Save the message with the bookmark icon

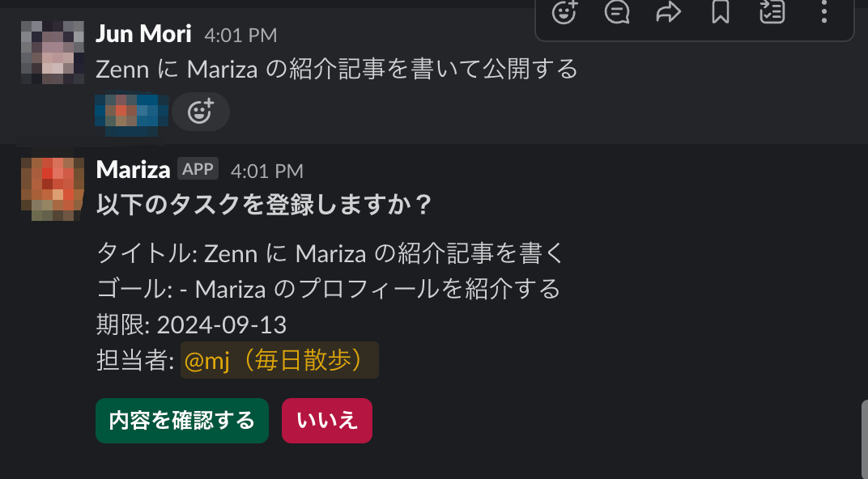[720, 11]
